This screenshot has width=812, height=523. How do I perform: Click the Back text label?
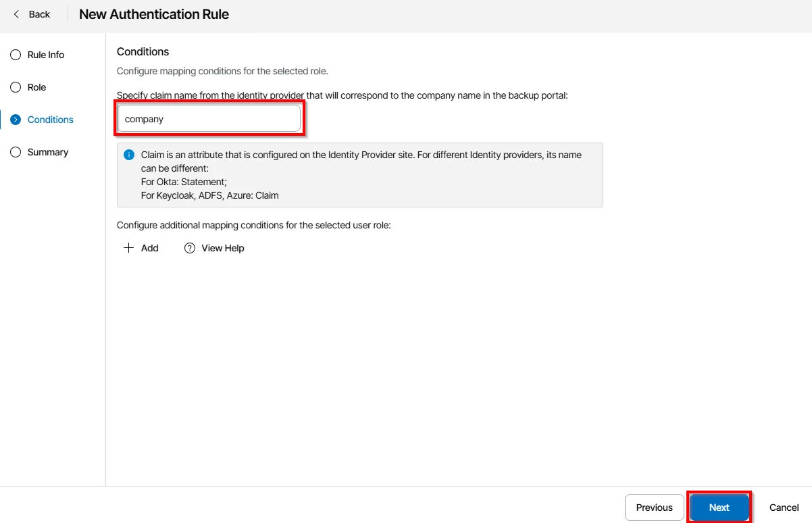pyautogui.click(x=39, y=14)
